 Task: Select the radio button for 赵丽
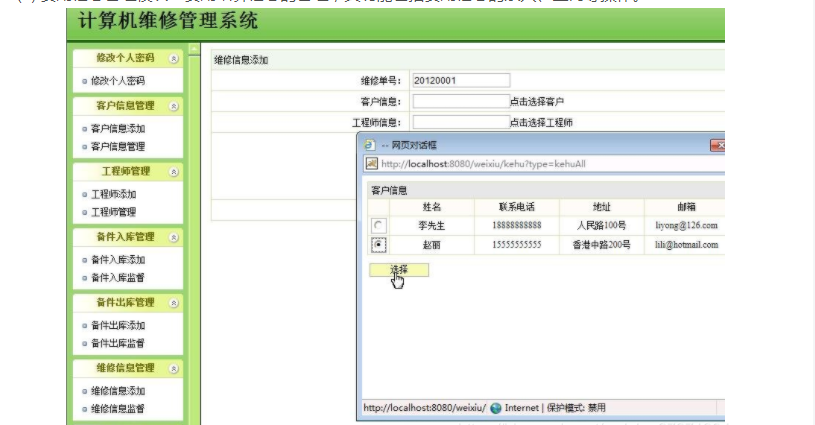click(378, 245)
